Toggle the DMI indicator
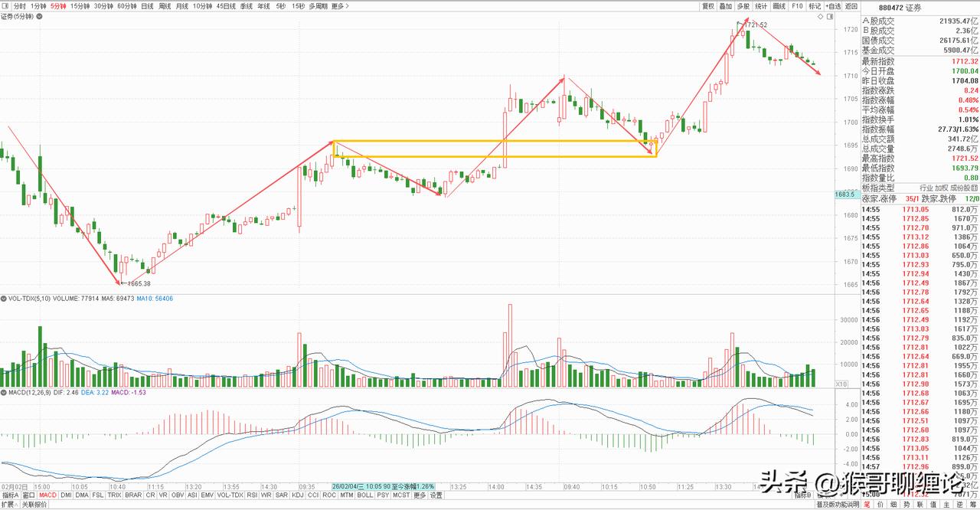980x510 pixels. point(67,495)
